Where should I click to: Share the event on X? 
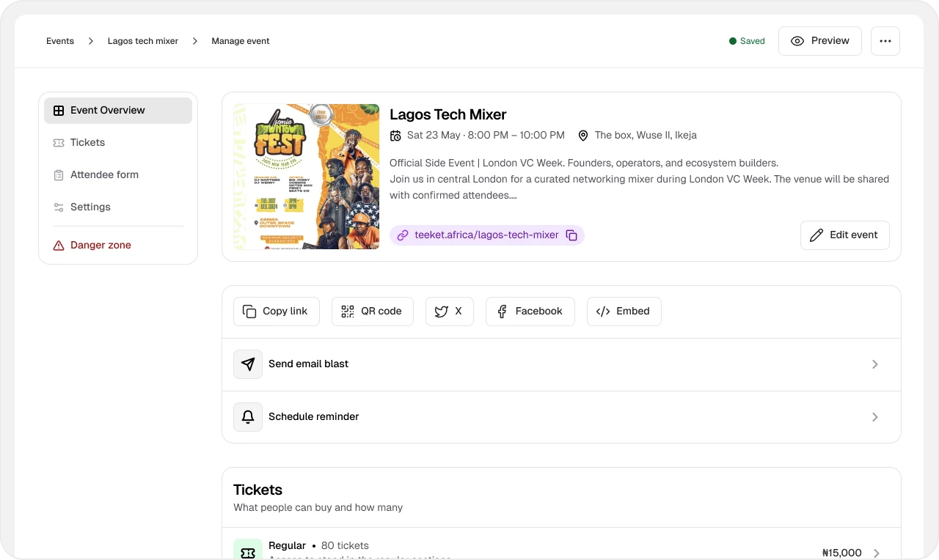click(x=450, y=312)
